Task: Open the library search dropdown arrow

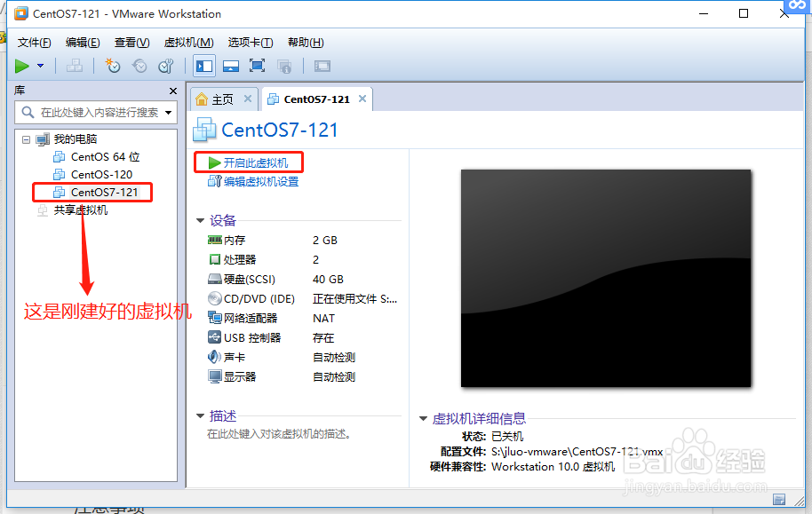Action: [168, 113]
